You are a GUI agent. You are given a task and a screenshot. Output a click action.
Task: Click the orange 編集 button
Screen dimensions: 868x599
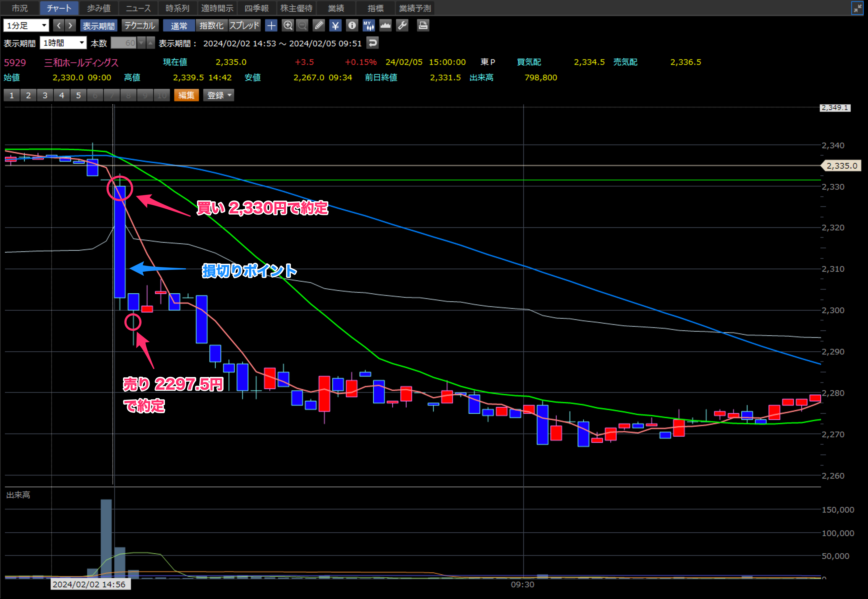pos(186,95)
